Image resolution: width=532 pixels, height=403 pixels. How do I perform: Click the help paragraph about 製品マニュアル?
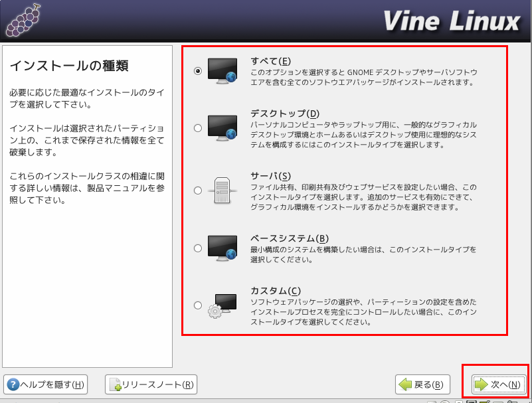tap(87, 188)
